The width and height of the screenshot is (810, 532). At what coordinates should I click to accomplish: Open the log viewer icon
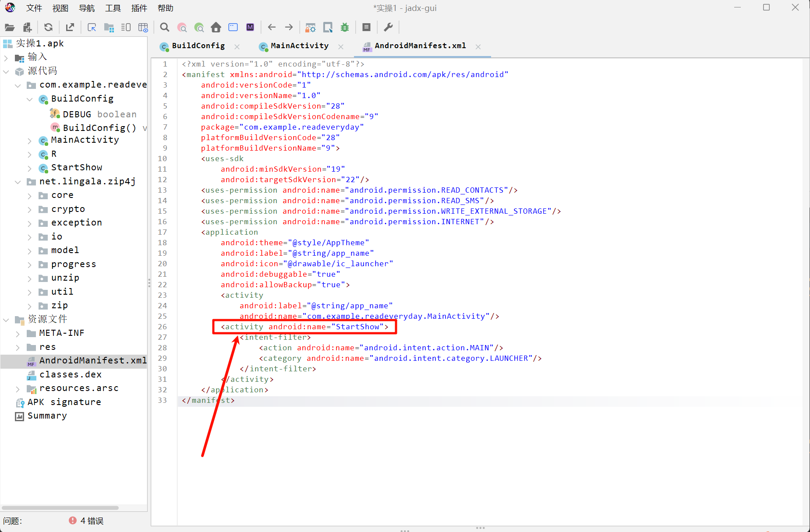[367, 28]
